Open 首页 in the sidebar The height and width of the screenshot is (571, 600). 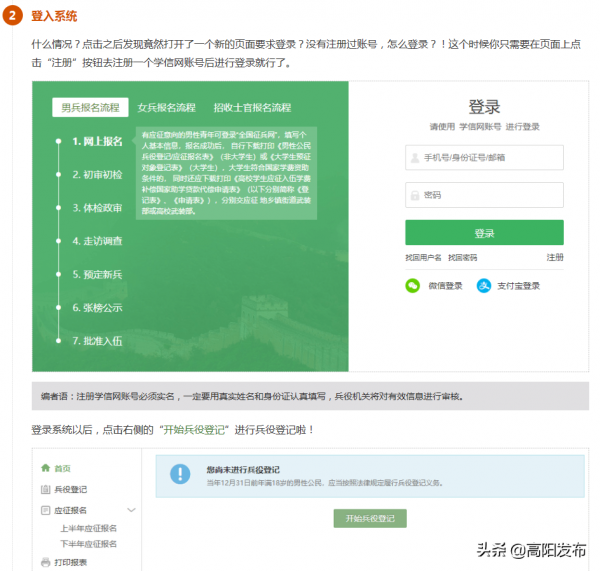62,468
